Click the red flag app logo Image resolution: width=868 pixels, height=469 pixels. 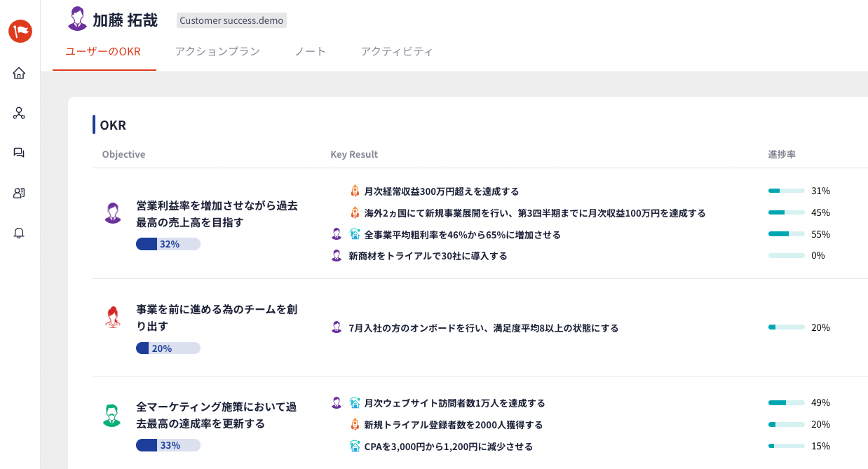click(20, 31)
